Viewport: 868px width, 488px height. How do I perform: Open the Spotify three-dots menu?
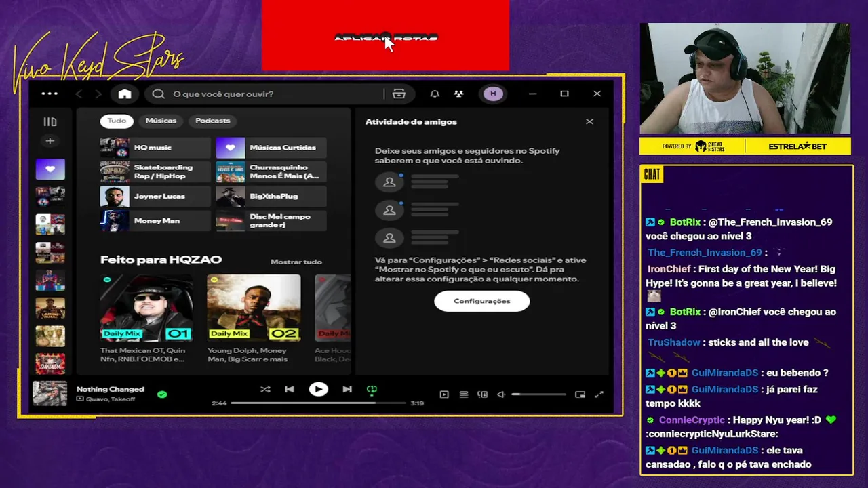pyautogui.click(x=50, y=94)
